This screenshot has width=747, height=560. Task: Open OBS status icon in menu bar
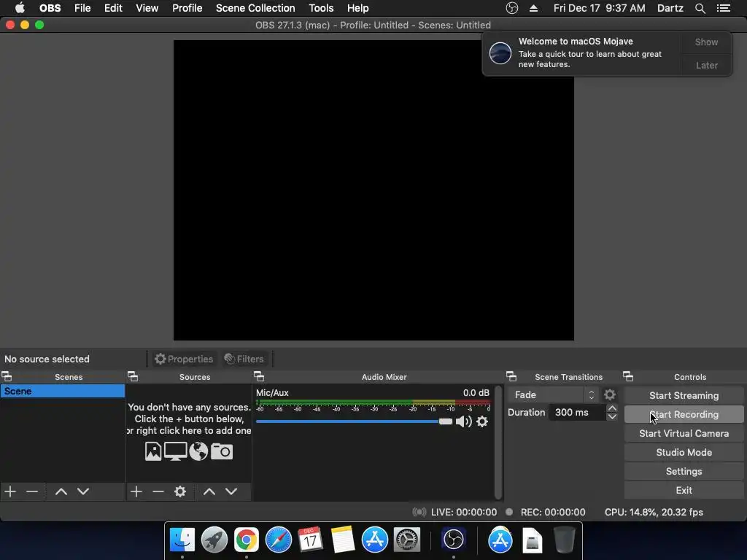tap(512, 8)
